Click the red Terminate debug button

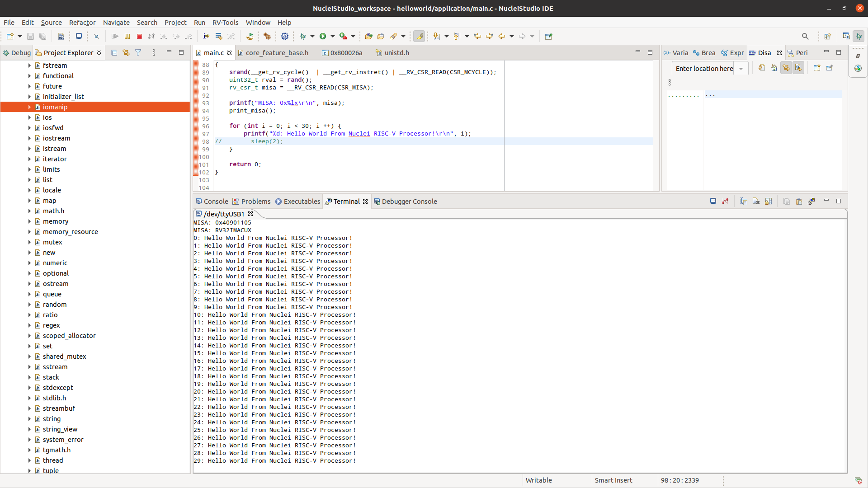tap(139, 36)
